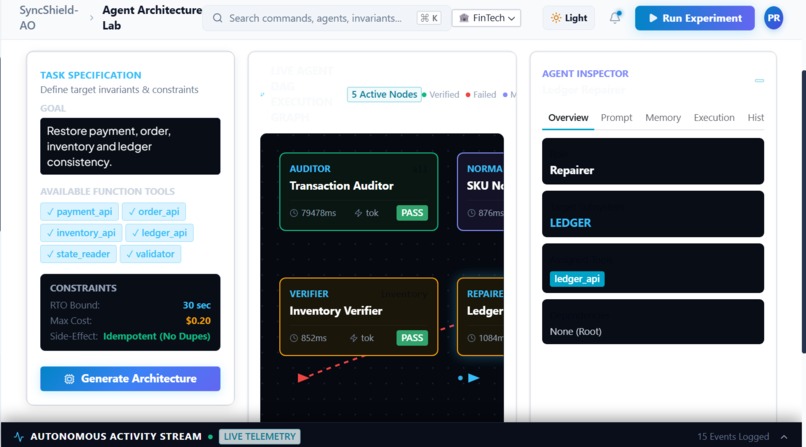Viewport: 806px width, 447px height.
Task: Toggle the payment_api tool chip
Action: pos(80,212)
